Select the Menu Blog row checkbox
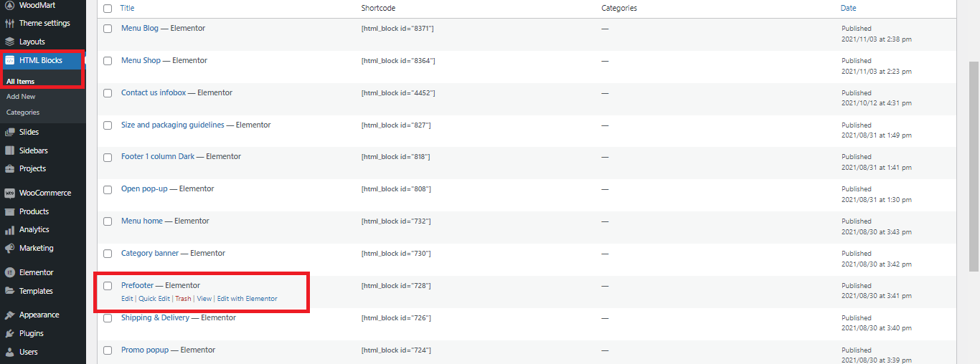The image size is (980, 364). pos(108,29)
